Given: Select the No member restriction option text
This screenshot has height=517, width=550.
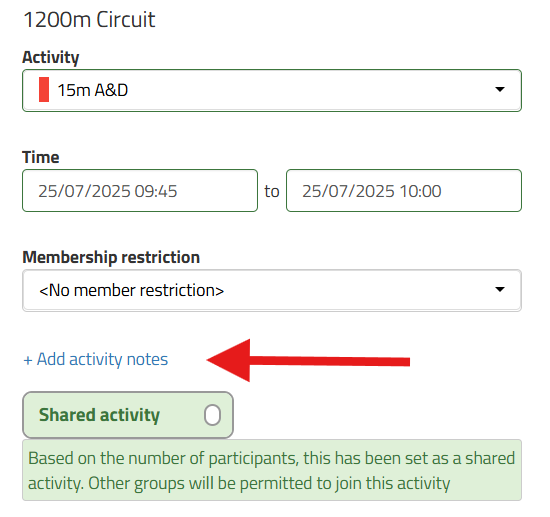Looking at the screenshot, I should click(x=132, y=290).
